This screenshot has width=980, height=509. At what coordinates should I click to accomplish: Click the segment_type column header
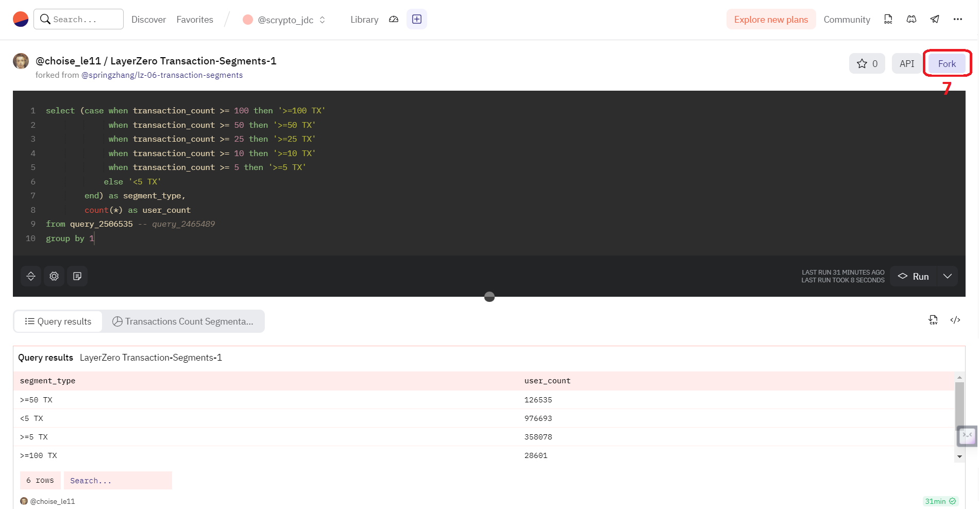pyautogui.click(x=47, y=381)
